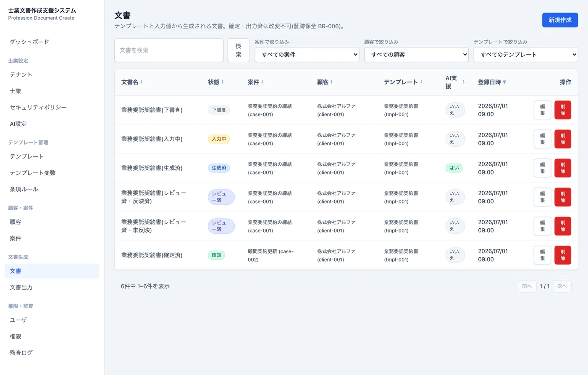
Task: Click 確定 status badge
Action: pyautogui.click(x=216, y=255)
